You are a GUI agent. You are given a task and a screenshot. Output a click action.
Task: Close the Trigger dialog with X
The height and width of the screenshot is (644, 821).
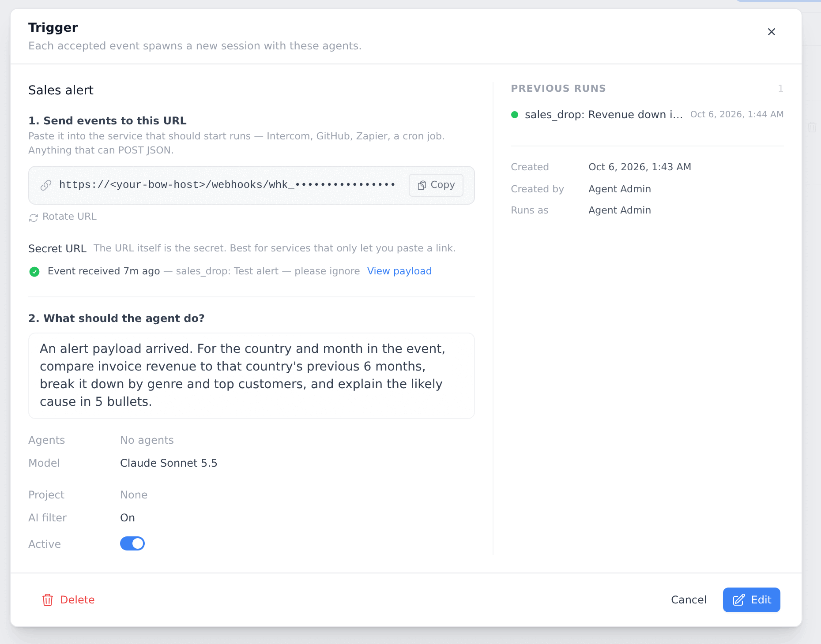tap(771, 32)
